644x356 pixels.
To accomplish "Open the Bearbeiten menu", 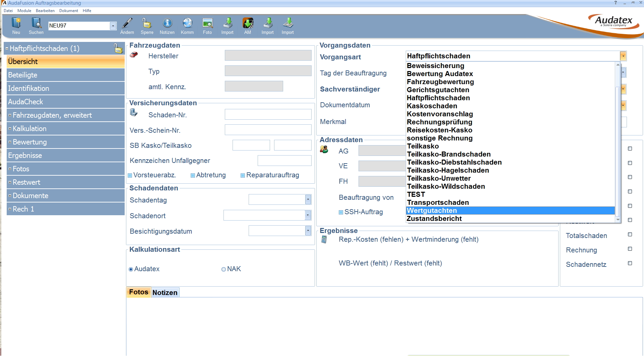I will 45,11.
